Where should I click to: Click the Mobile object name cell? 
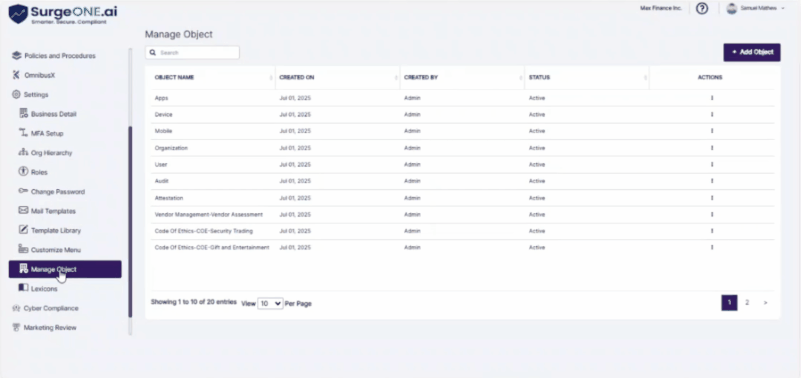coord(163,131)
